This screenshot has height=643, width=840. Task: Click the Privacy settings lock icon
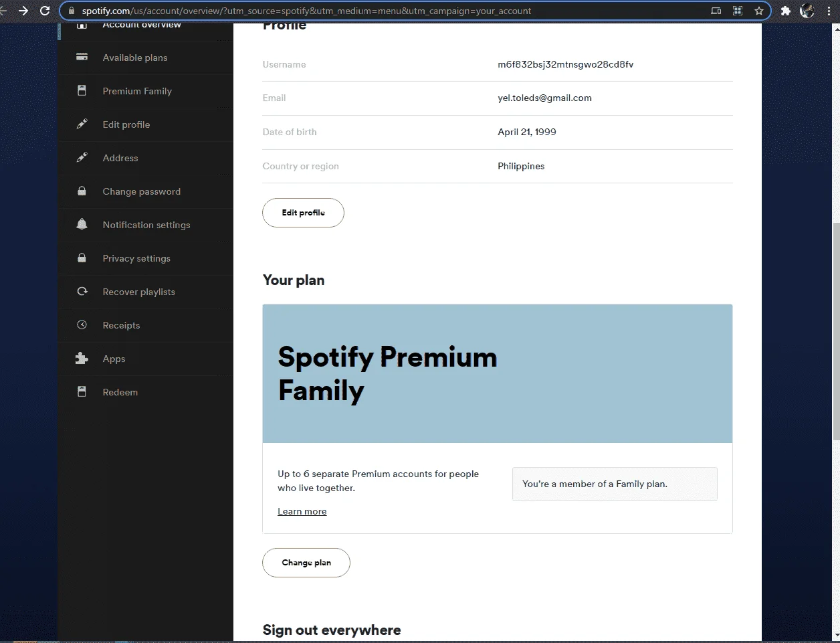click(x=82, y=258)
